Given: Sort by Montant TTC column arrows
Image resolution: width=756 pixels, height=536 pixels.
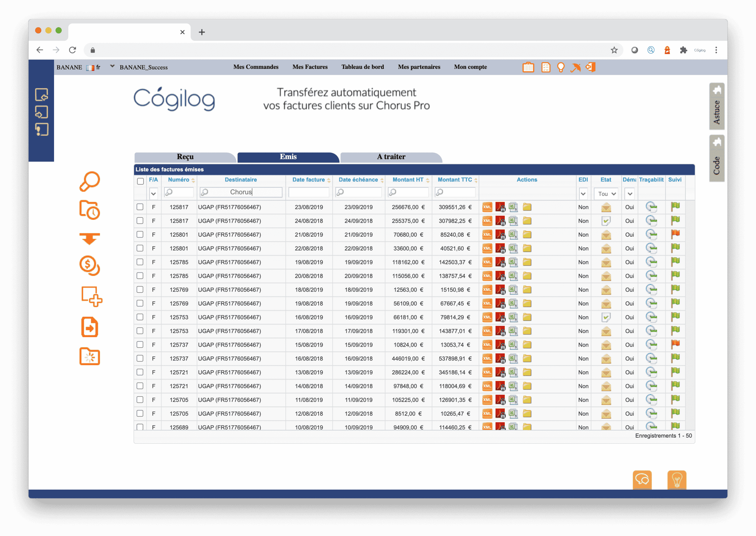Looking at the screenshot, I should click(476, 180).
